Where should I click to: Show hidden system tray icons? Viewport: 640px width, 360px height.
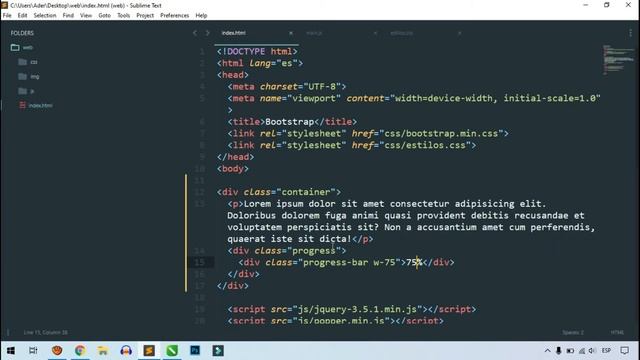pyautogui.click(x=547, y=351)
